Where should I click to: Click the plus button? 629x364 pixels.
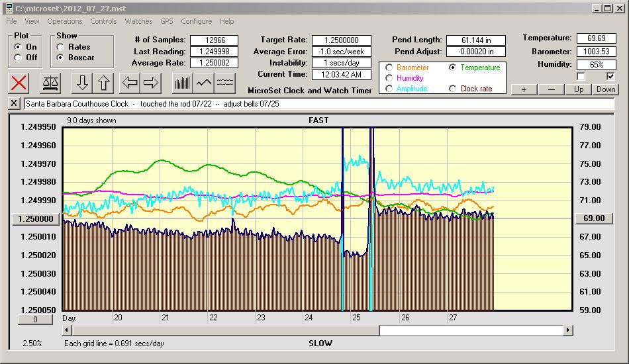524,89
